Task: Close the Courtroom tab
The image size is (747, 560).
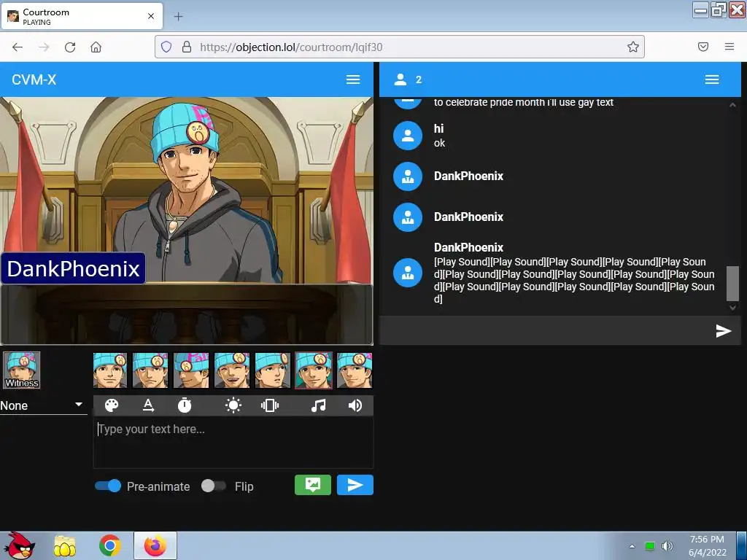Action: tap(151, 16)
